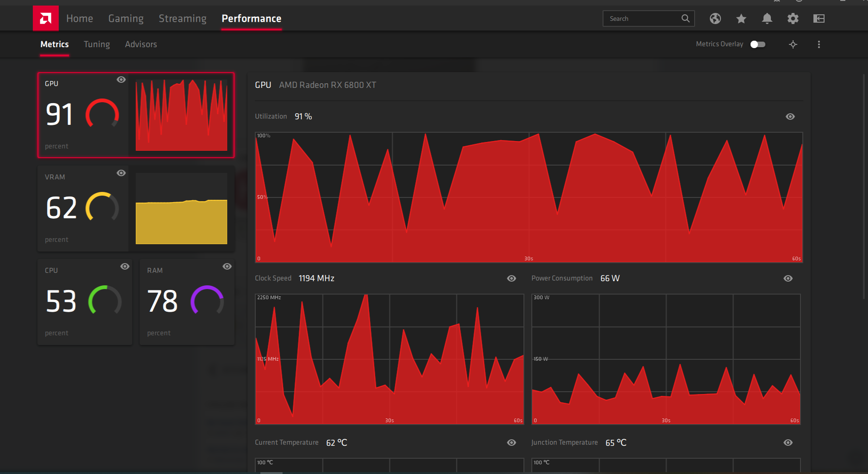Toggle Utilization metric visibility eye

pos(790,117)
